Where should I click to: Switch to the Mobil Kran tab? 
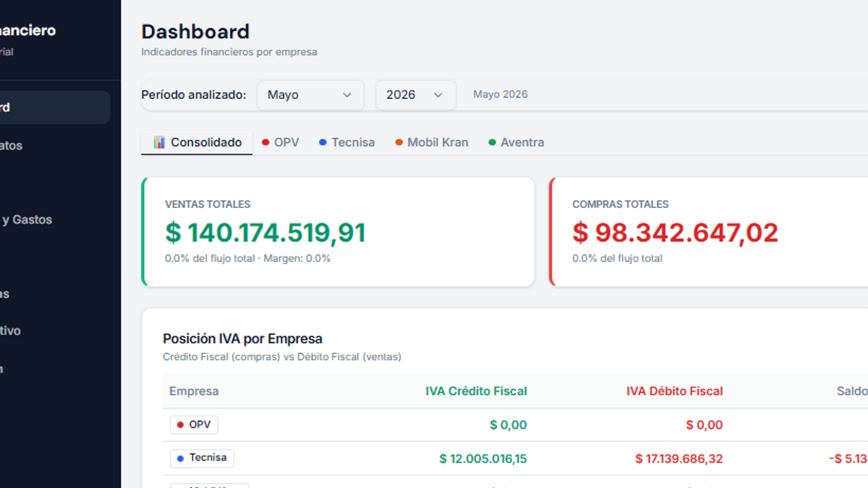pos(431,142)
